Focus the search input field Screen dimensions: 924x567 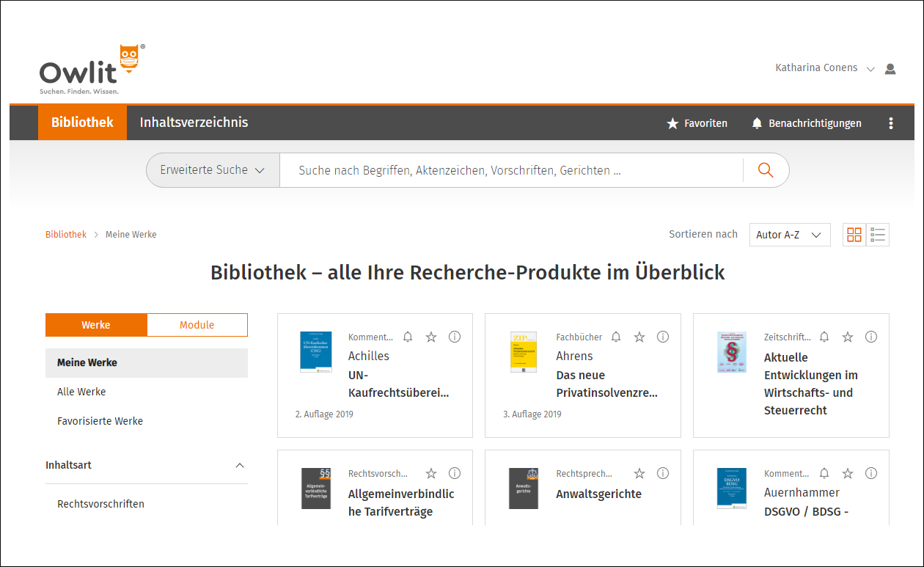511,170
